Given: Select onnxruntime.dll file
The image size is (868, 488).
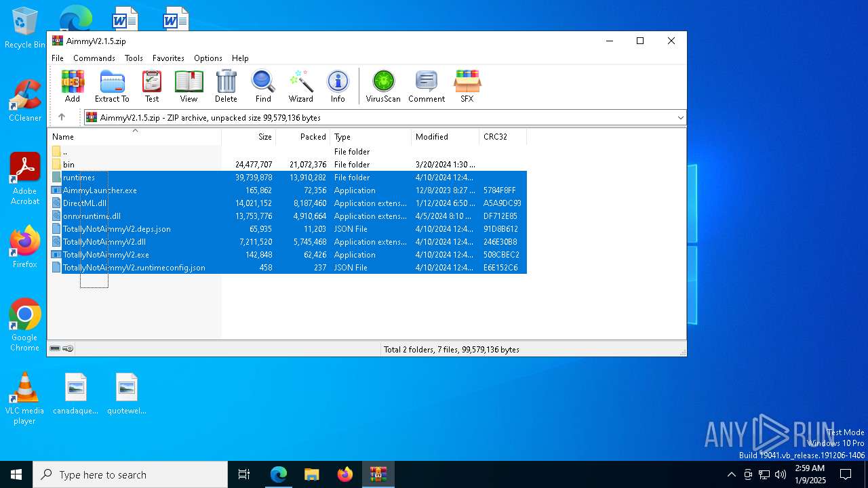Looking at the screenshot, I should click(287, 216).
